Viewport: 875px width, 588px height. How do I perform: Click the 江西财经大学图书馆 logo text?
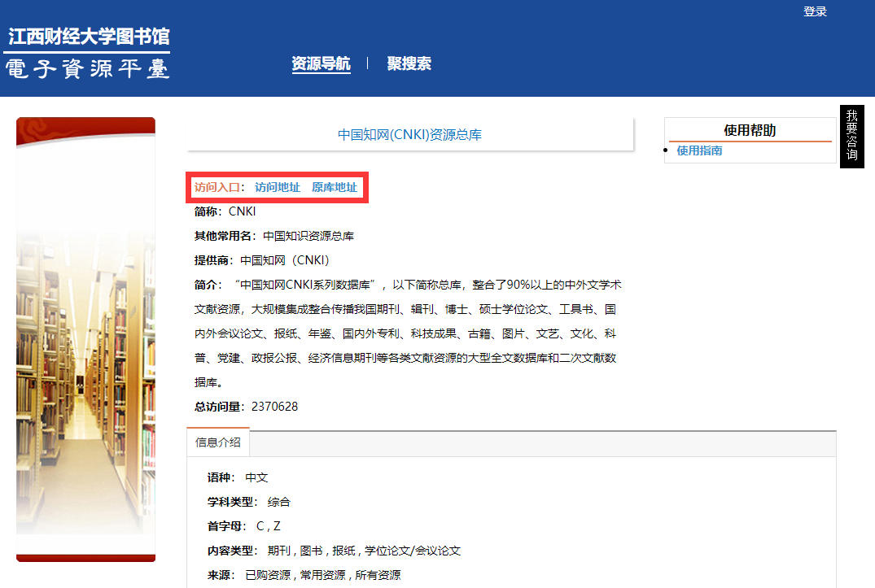pos(89,37)
